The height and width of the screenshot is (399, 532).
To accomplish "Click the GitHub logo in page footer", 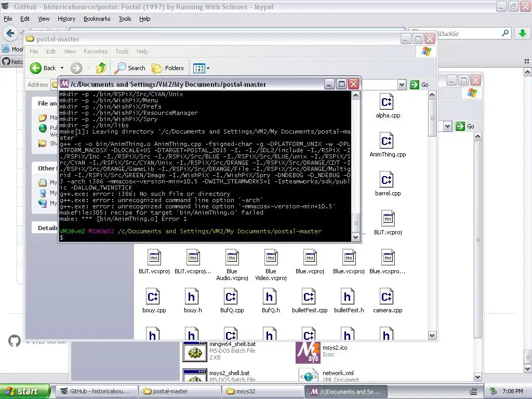I will click(x=14, y=341).
